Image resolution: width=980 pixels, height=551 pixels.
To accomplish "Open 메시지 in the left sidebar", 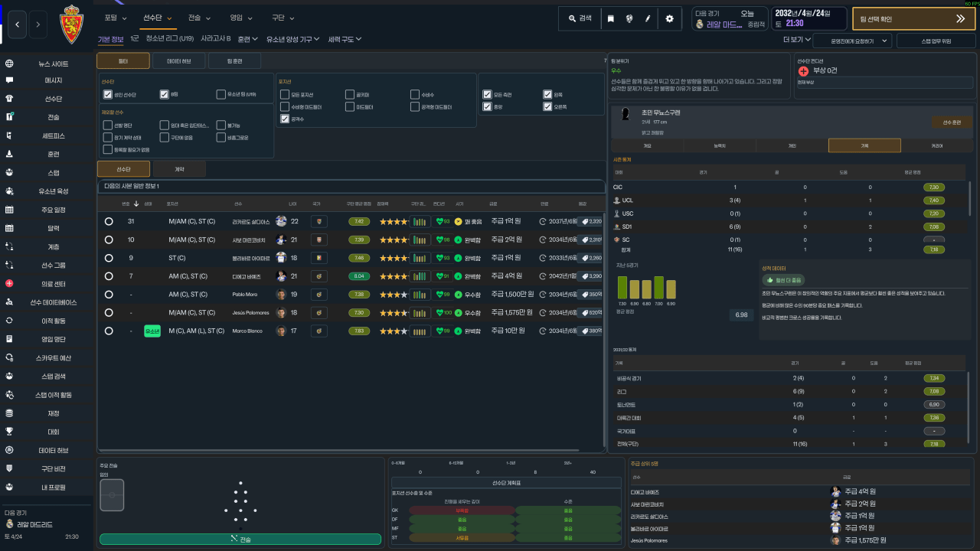I will coord(54,80).
